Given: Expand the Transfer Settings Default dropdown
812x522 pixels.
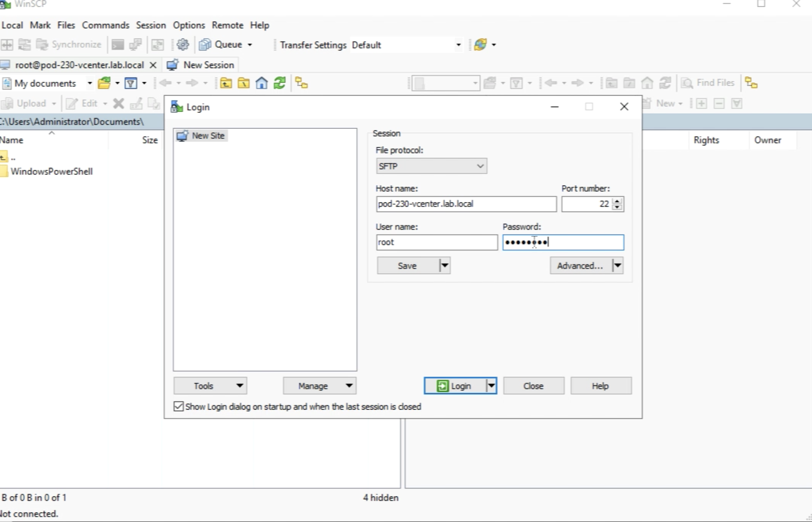Looking at the screenshot, I should coord(458,45).
